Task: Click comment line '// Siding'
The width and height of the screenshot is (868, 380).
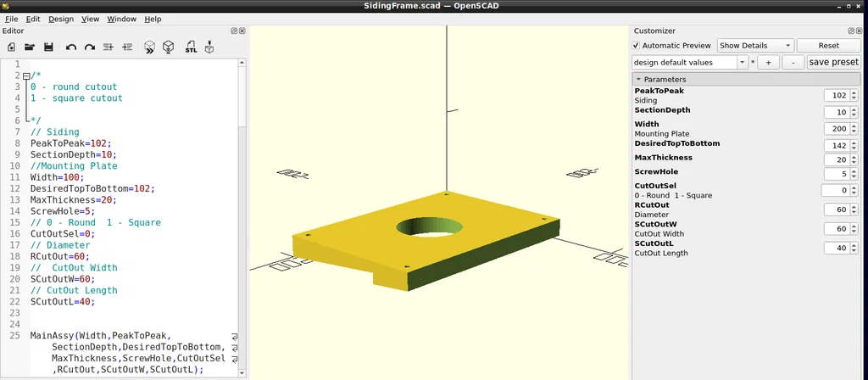Action: pos(55,131)
